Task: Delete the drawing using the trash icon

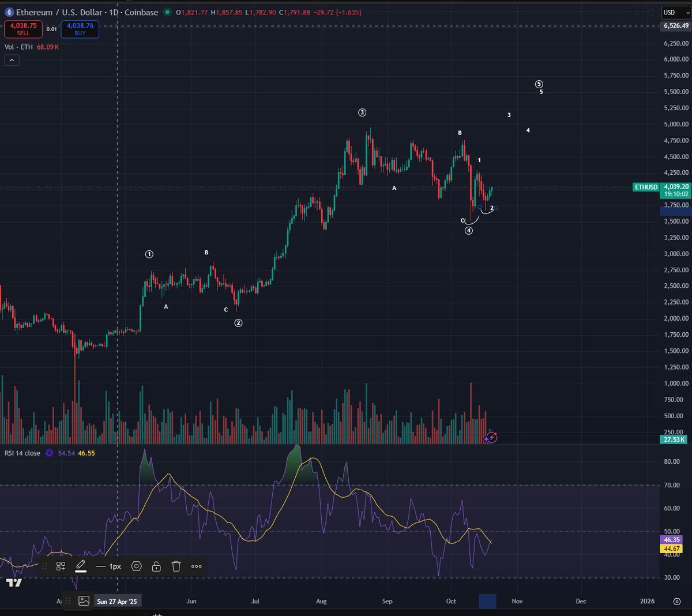Action: click(x=176, y=566)
